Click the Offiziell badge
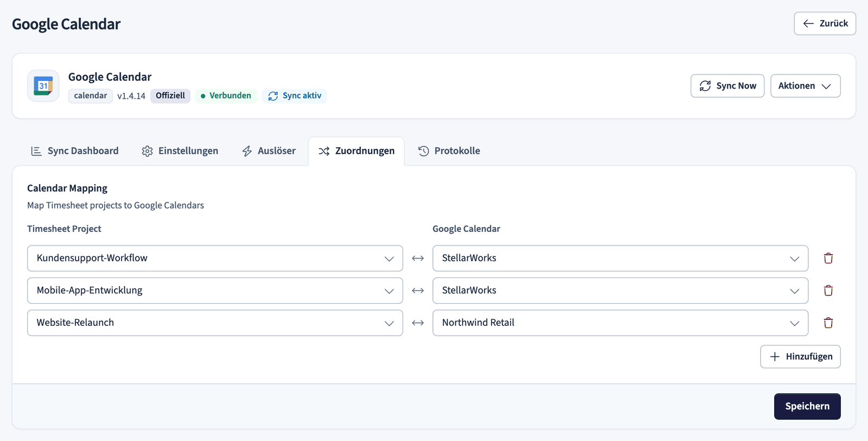The height and width of the screenshot is (441, 868). [170, 96]
